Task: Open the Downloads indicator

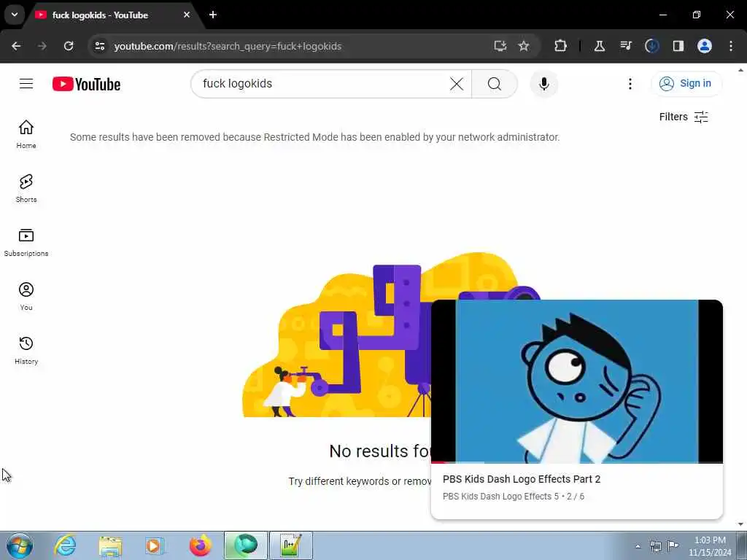Action: (651, 46)
